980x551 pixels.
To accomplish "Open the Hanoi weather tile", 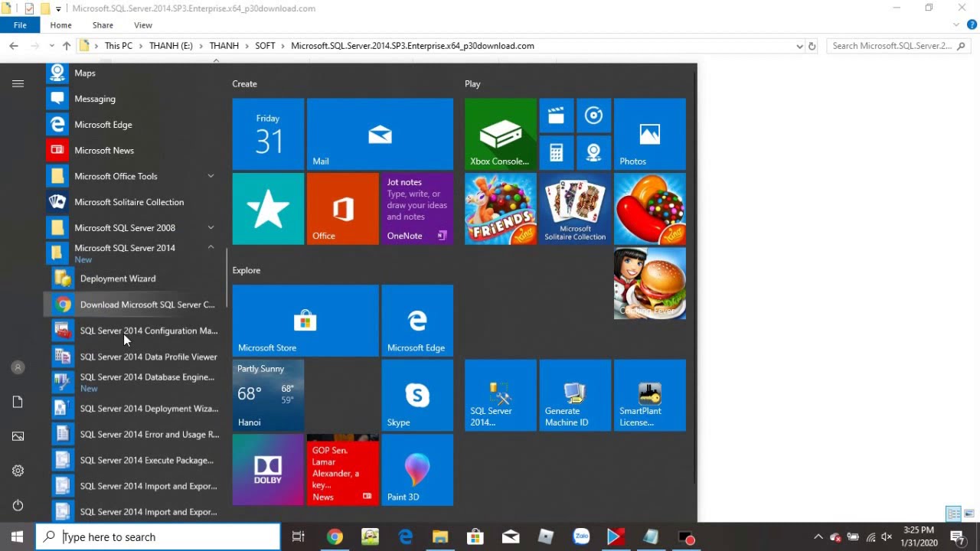I will click(x=268, y=396).
